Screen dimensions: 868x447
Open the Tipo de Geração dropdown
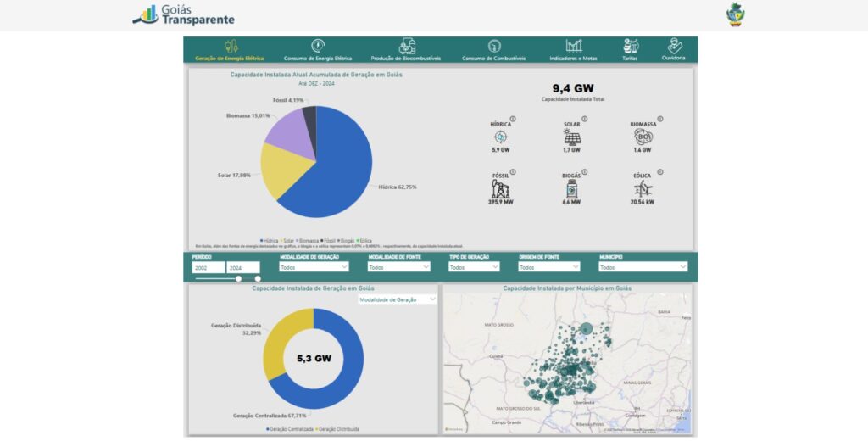473,267
